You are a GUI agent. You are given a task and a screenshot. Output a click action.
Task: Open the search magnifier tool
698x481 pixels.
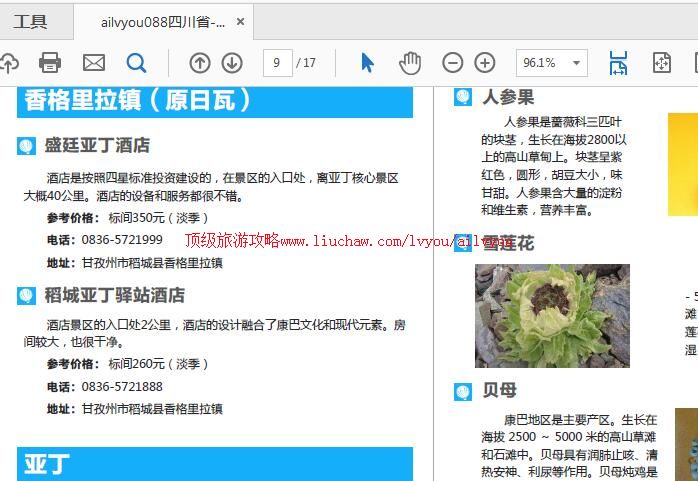click(136, 63)
